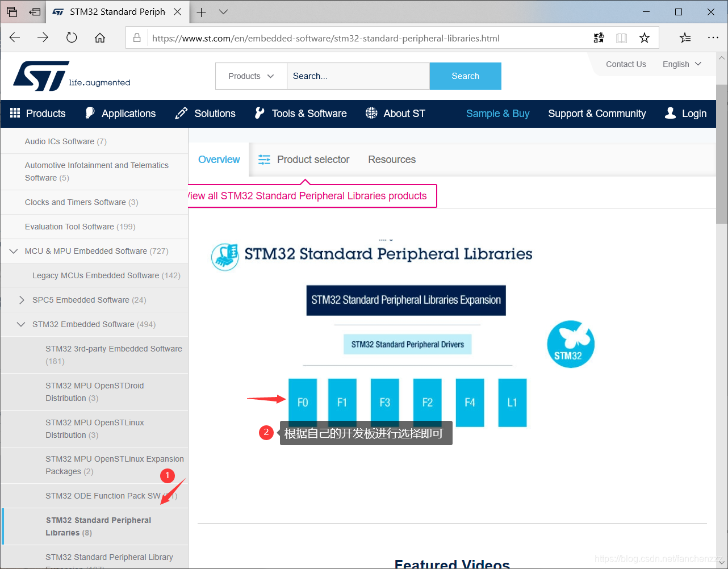Click the STM32 Standard Peripheral Libraries chip icon
This screenshot has height=569, width=728.
coord(225,256)
